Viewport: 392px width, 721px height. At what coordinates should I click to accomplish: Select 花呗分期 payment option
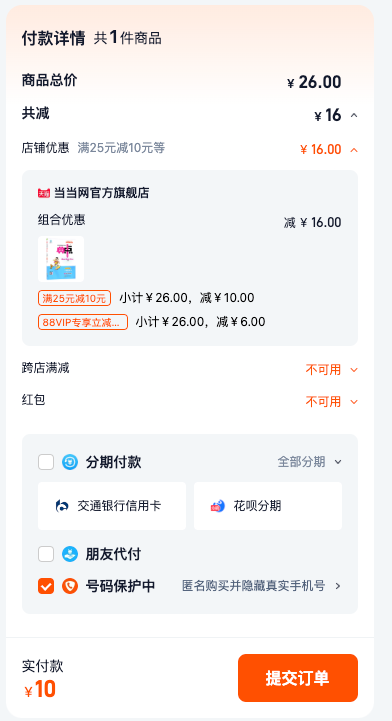coord(268,506)
